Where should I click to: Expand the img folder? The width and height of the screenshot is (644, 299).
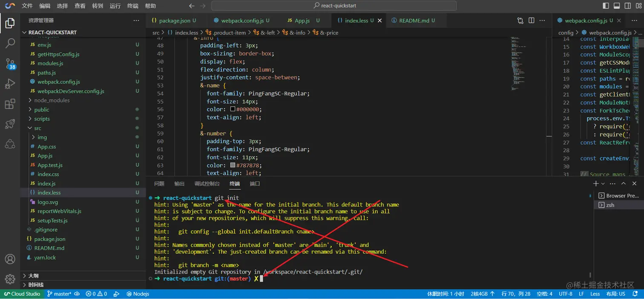pos(83,137)
